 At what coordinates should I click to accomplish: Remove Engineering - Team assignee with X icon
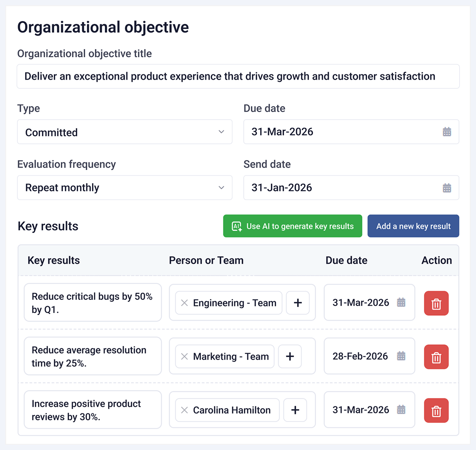coord(185,303)
